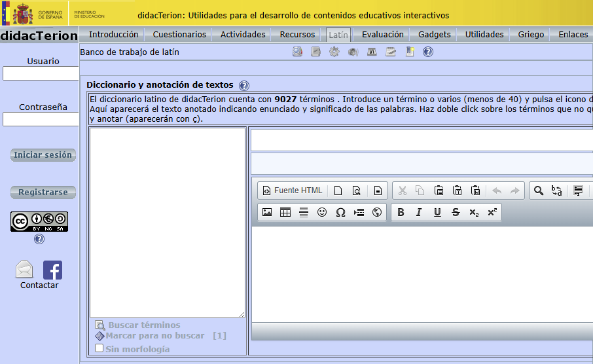Toggle Bold formatting
The width and height of the screenshot is (593, 364).
click(401, 212)
